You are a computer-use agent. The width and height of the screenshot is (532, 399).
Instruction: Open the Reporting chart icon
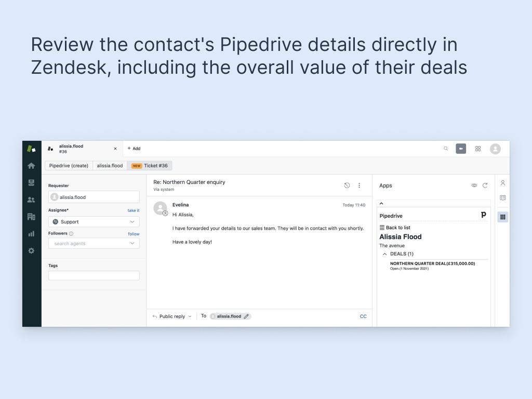pos(31,234)
